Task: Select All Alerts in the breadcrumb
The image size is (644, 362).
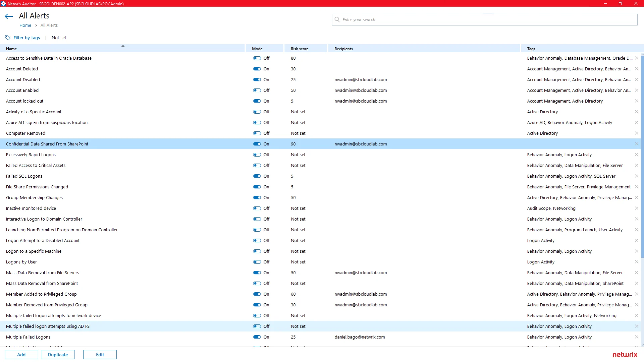Action: [49, 25]
